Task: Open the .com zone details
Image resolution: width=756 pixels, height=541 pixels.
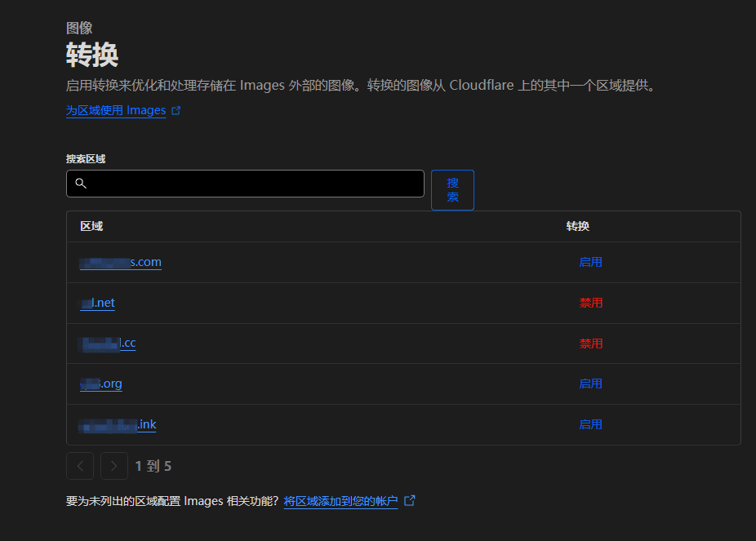Action: click(x=120, y=262)
